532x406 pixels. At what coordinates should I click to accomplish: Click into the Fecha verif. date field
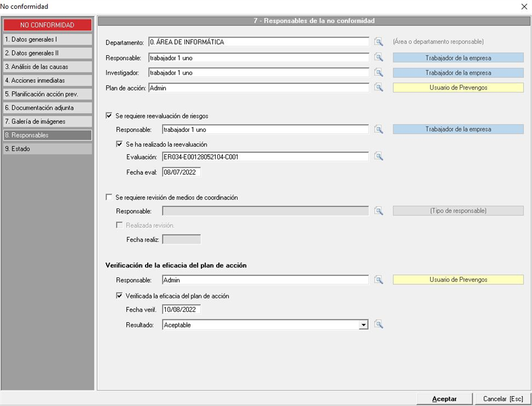point(181,310)
